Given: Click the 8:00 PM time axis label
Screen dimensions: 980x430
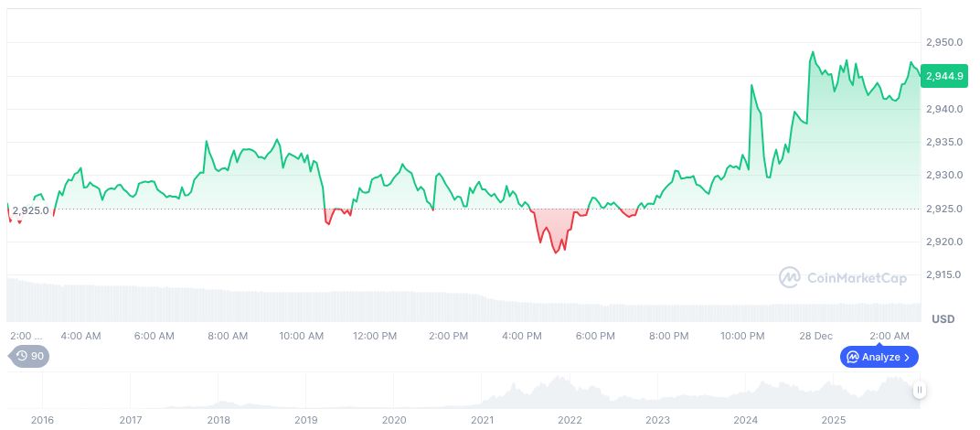Looking at the screenshot, I should pos(668,336).
